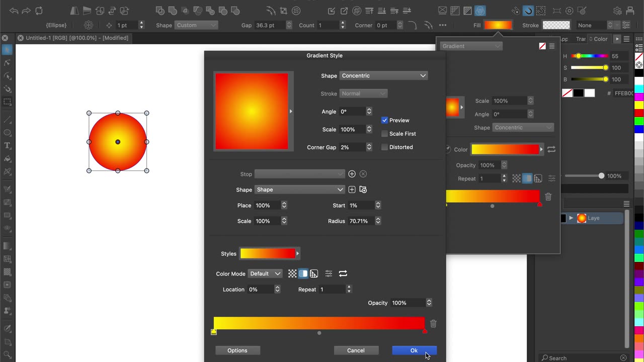The image size is (644, 362).
Task: Click the Fill gradient swatch in the context bar
Action: point(498,25)
